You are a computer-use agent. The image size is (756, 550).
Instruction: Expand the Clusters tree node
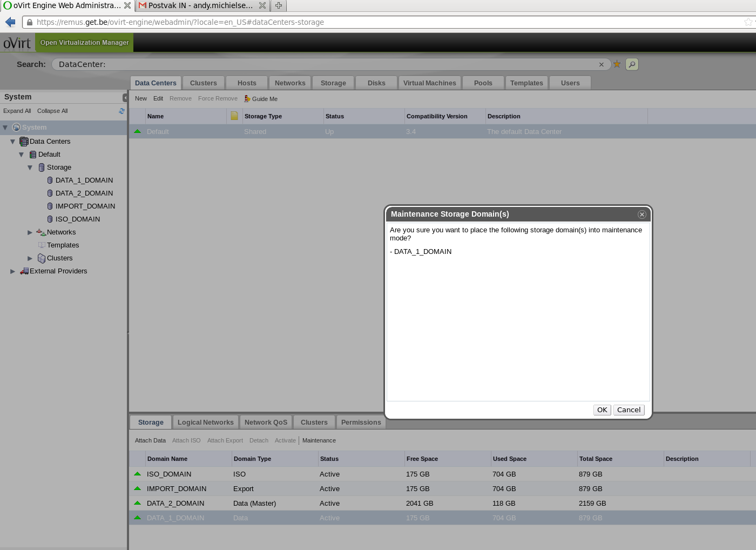click(x=30, y=258)
